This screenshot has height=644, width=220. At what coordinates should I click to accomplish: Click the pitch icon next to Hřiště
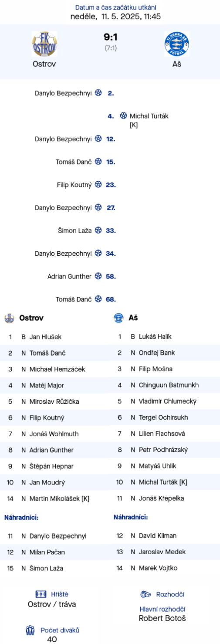tap(41, 594)
